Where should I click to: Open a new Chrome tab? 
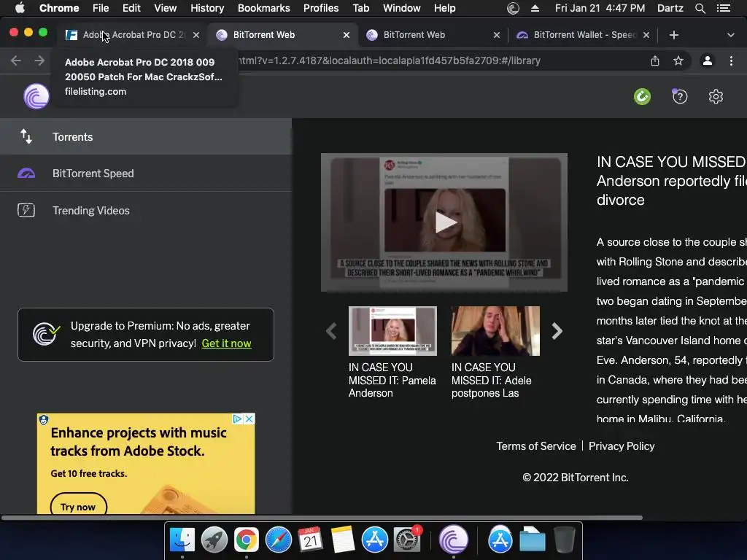click(673, 35)
